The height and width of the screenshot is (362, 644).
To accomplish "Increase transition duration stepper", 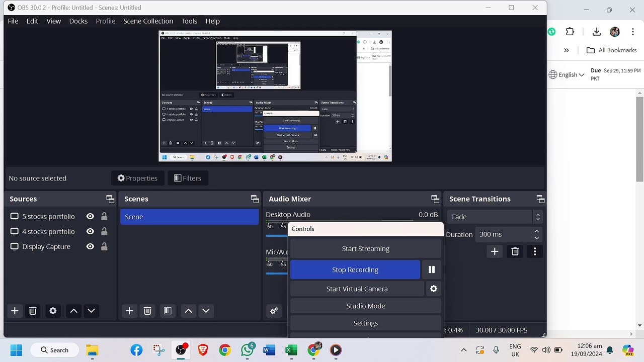I will [x=537, y=231].
